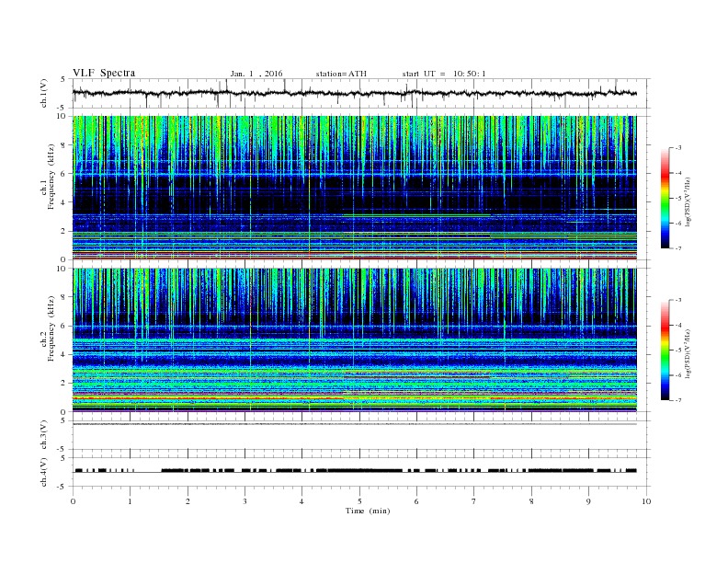Viewport: 728px width, 563px height.
Task: Click the ch.1 voltage waveform trace
Action: (x=355, y=93)
